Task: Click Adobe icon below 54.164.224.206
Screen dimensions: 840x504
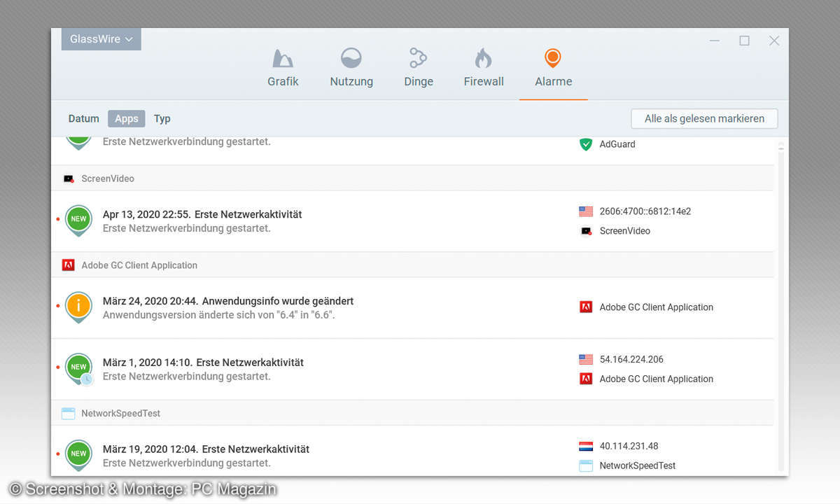Action: coord(586,379)
